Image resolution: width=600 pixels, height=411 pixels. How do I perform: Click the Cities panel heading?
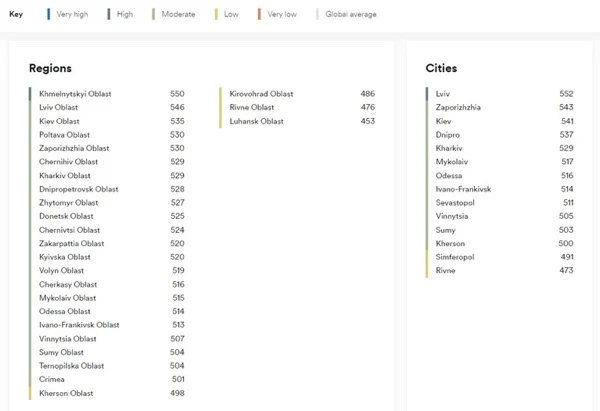[441, 68]
